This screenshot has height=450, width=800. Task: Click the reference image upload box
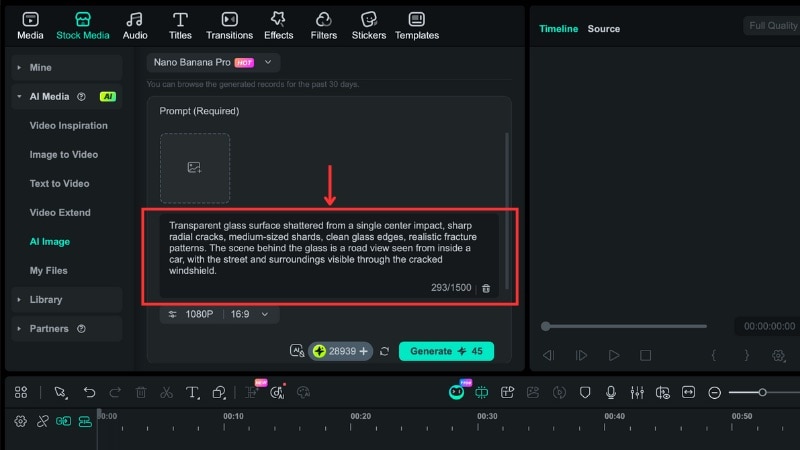pyautogui.click(x=195, y=168)
